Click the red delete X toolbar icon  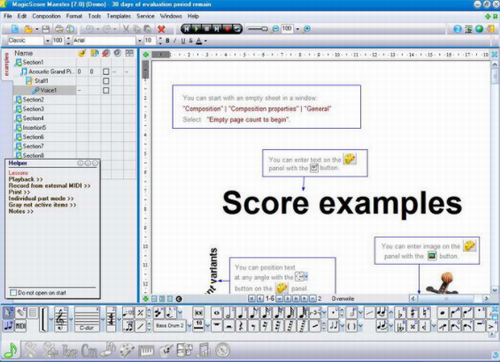pos(161,29)
